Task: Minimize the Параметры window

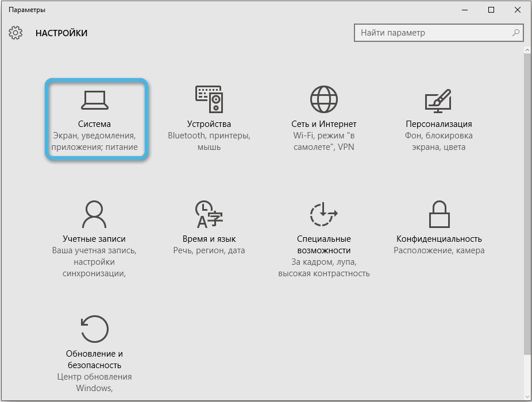Action: pos(465,10)
